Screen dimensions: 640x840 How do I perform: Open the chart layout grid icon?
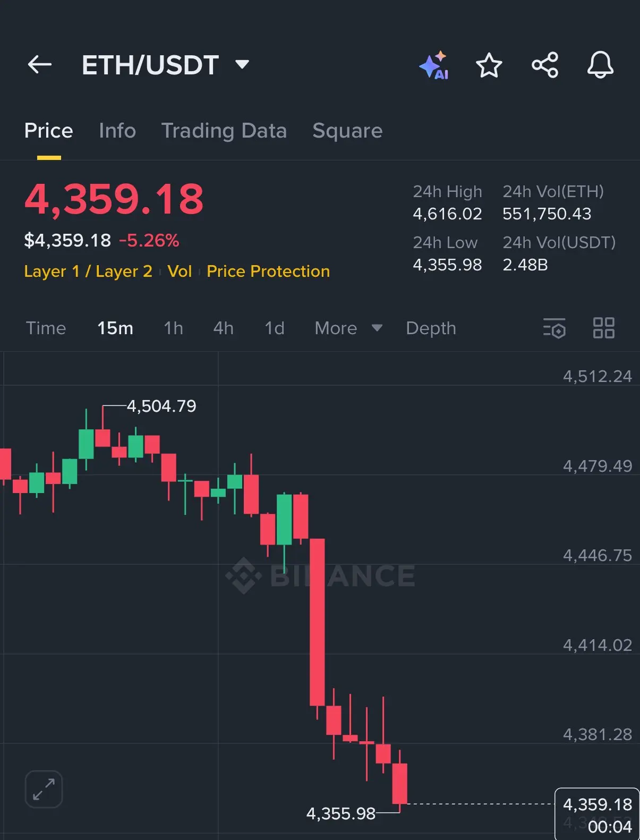pos(604,328)
